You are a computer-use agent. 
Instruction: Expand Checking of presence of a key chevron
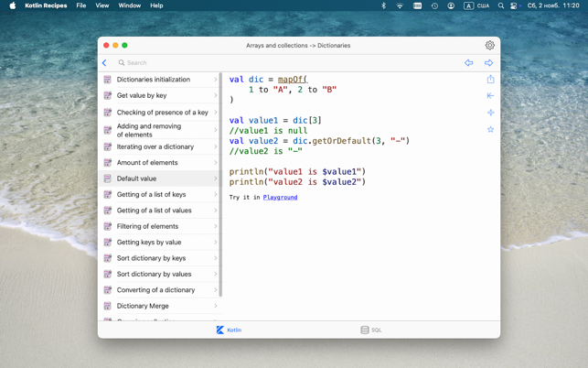pyautogui.click(x=216, y=113)
